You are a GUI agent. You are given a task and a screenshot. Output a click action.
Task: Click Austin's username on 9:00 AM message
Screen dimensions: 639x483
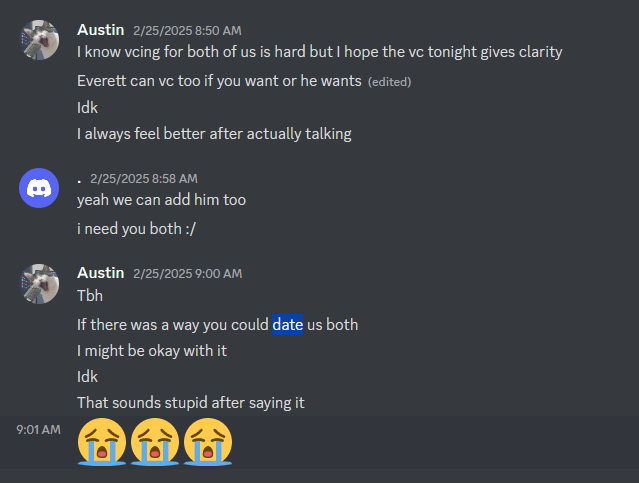click(x=101, y=273)
